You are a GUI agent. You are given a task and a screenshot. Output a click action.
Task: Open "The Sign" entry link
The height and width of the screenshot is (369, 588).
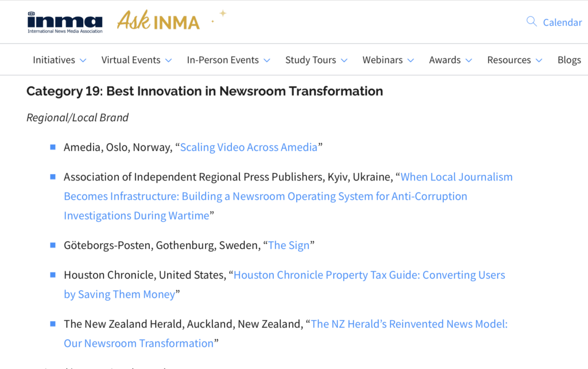pos(289,245)
